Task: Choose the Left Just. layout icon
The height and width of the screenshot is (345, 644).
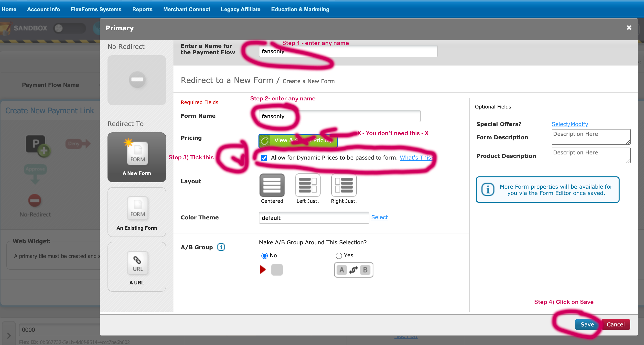Action: click(308, 185)
